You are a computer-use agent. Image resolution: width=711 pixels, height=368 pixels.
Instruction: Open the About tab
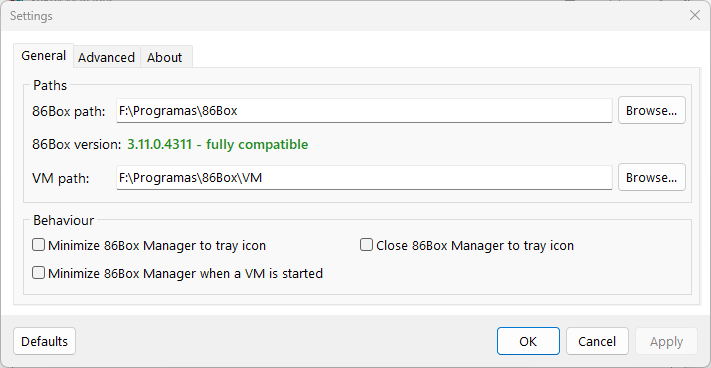coord(166,57)
